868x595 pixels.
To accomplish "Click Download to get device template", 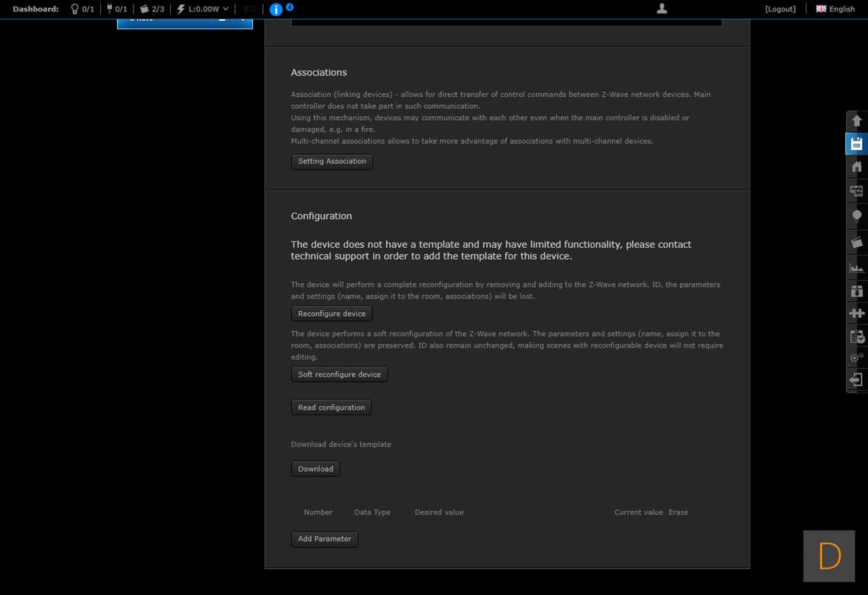I will 315,469.
